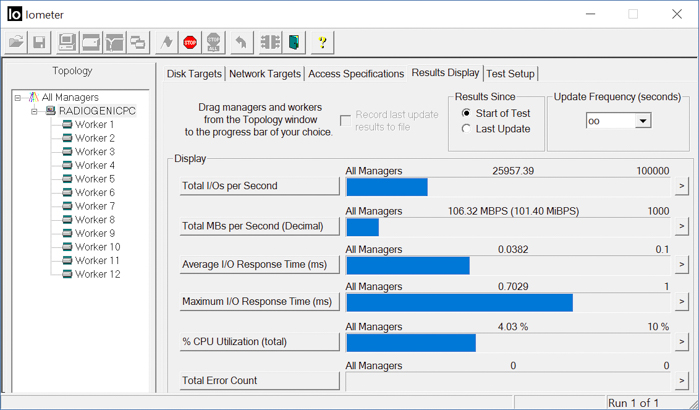Click the Total I/Os per Second button
Image resolution: width=699 pixels, height=410 pixels.
coord(258,186)
